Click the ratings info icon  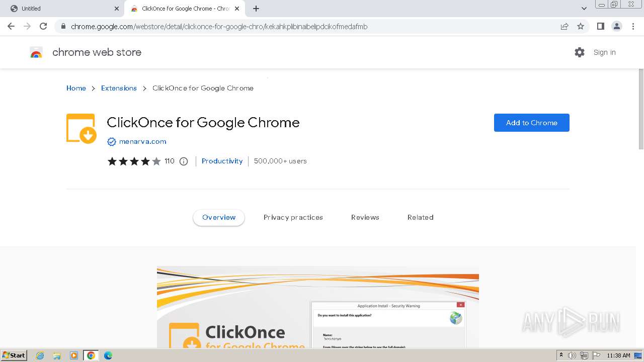[x=184, y=161]
